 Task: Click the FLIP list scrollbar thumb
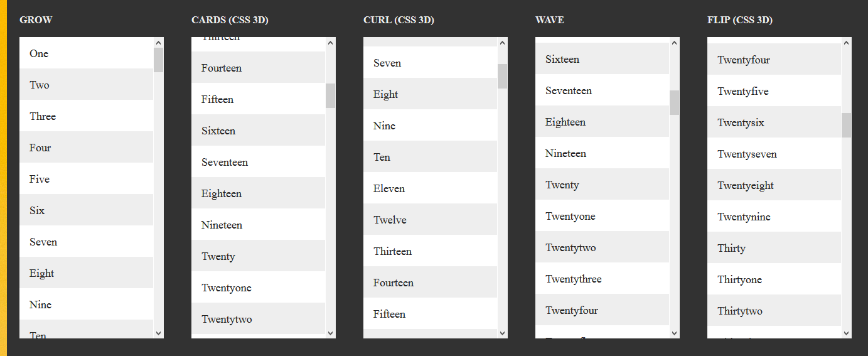846,125
